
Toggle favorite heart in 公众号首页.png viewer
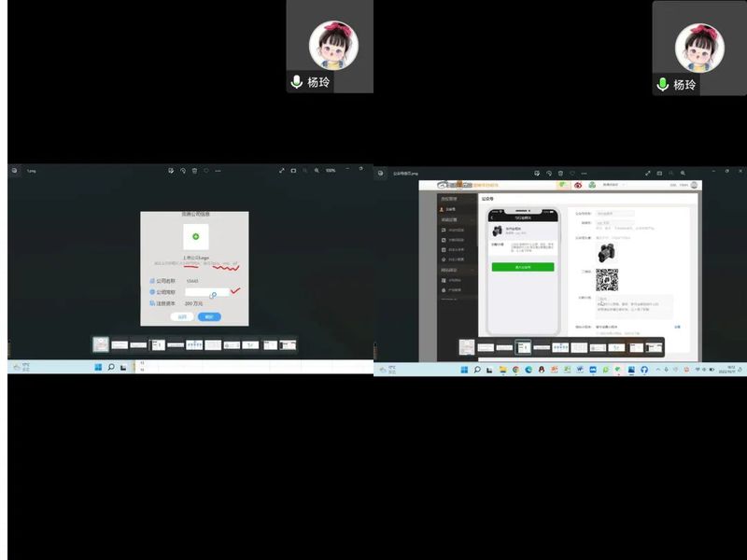click(x=571, y=173)
